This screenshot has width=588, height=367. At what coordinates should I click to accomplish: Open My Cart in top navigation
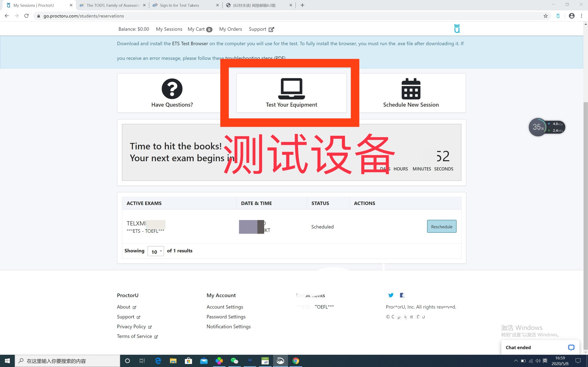pyautogui.click(x=200, y=29)
